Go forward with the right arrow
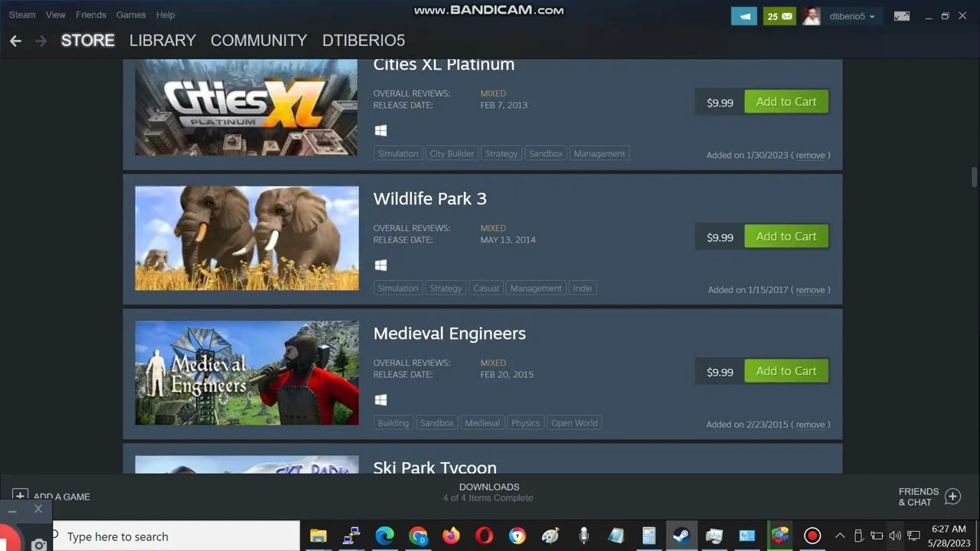Image resolution: width=980 pixels, height=551 pixels. (41, 41)
